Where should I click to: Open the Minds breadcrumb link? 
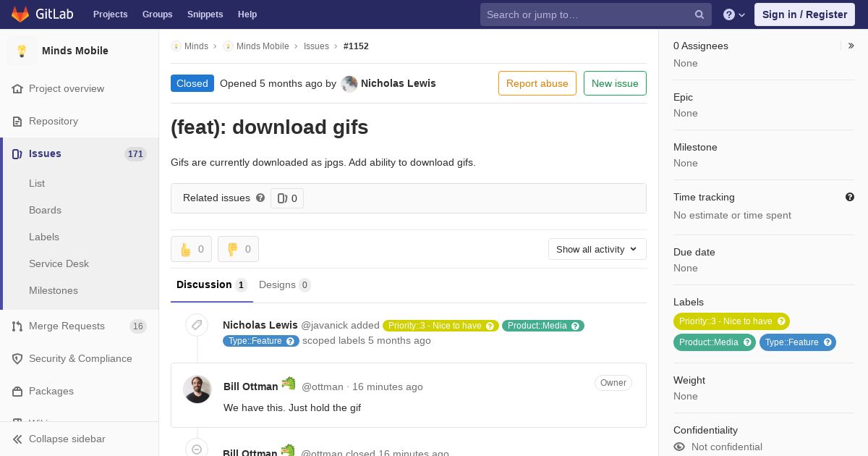[196, 46]
